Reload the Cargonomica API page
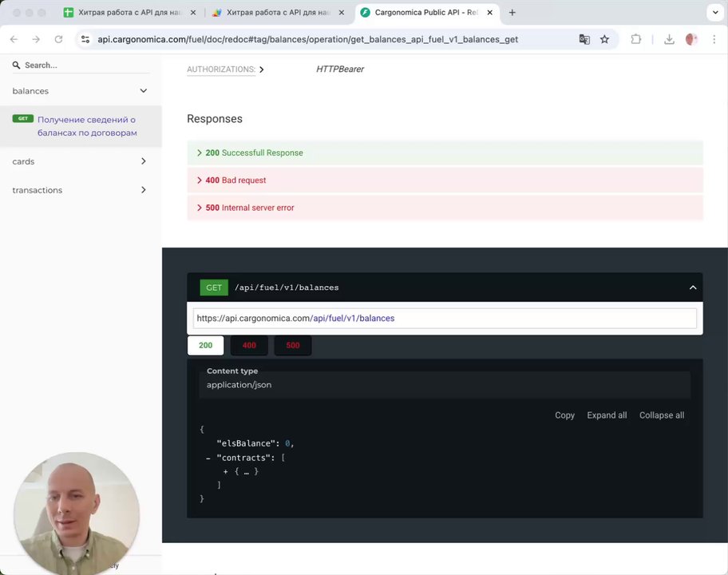 [58, 39]
